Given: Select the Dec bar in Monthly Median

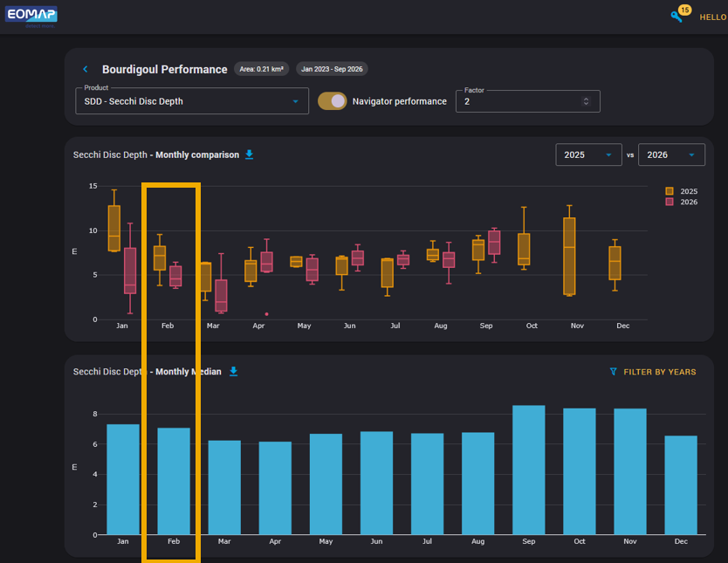Looking at the screenshot, I should tap(681, 485).
